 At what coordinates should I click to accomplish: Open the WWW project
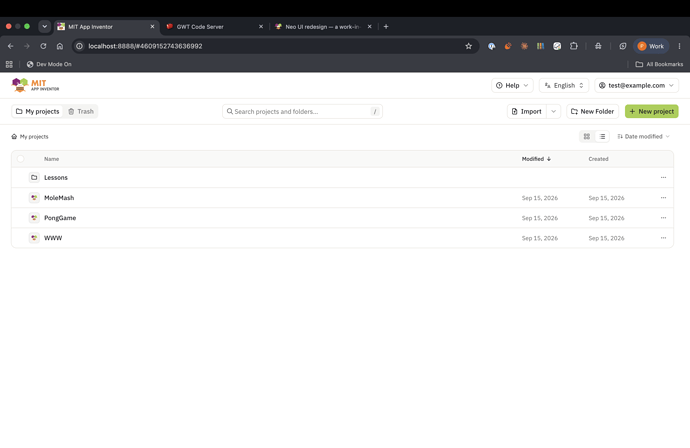pos(53,238)
